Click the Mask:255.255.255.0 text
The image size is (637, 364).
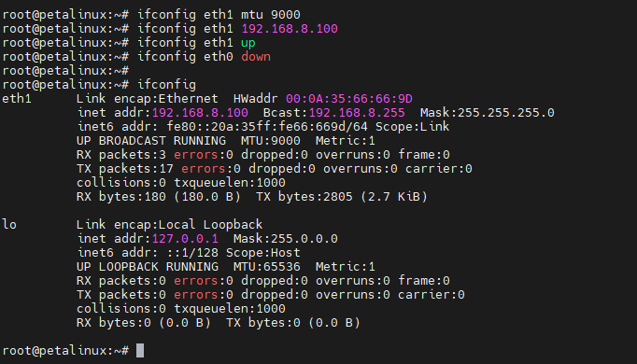[488, 113]
